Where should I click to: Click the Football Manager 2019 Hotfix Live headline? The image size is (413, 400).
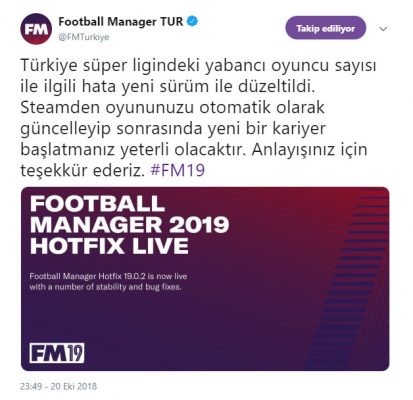coord(130,225)
